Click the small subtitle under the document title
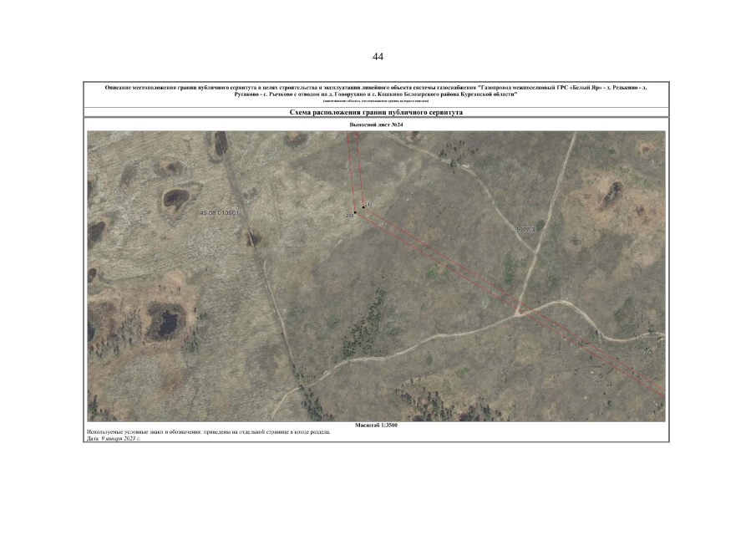The image size is (756, 535). 376,100
